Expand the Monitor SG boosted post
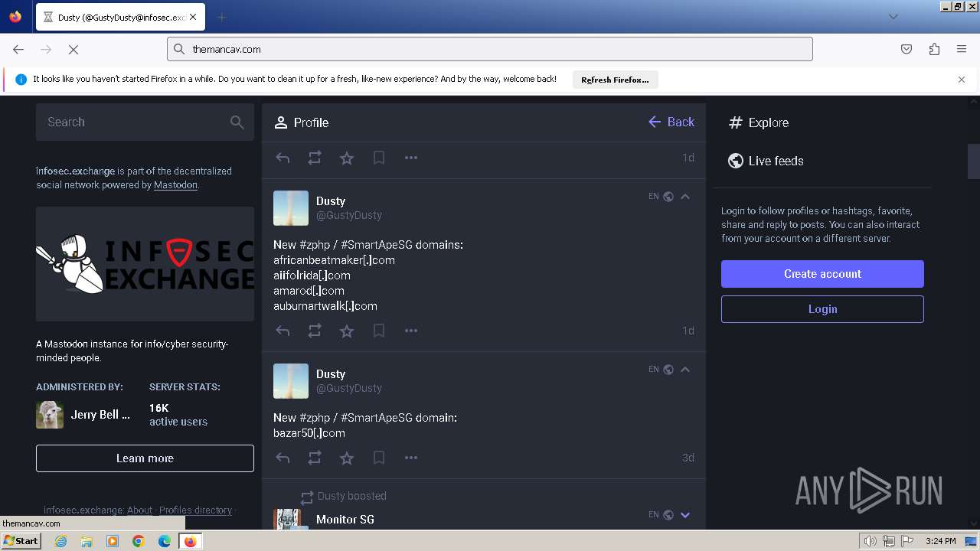980x551 pixels. click(685, 515)
